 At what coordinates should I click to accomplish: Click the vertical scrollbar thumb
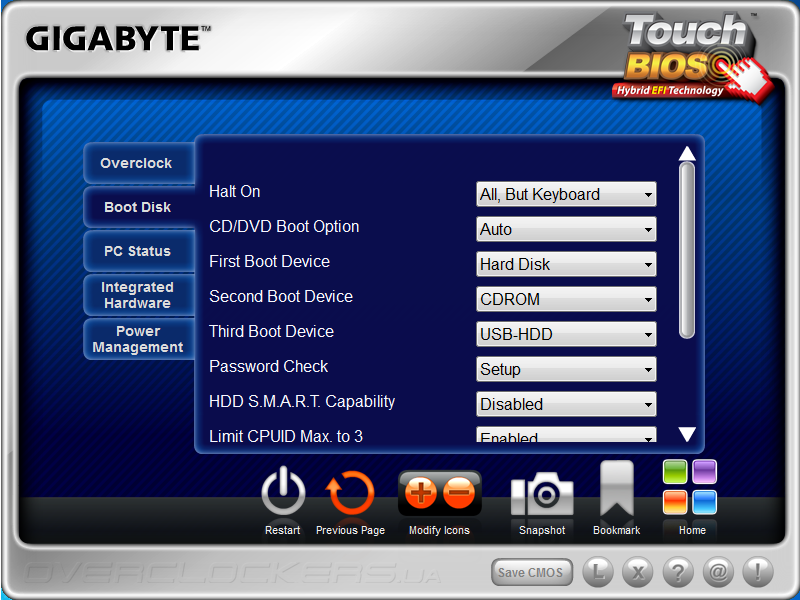[x=687, y=250]
